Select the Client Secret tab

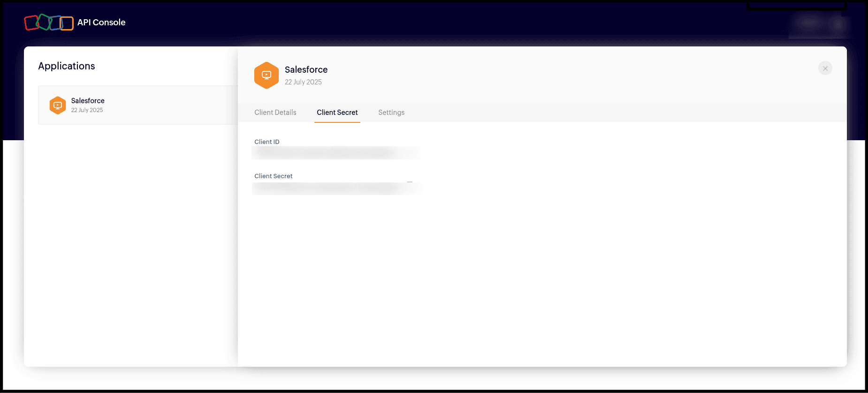click(337, 113)
